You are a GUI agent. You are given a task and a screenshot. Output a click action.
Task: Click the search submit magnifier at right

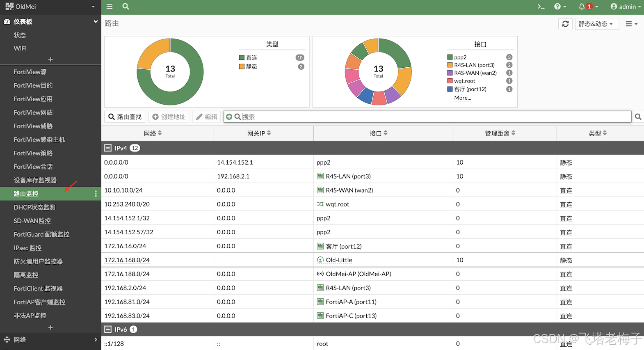click(638, 117)
